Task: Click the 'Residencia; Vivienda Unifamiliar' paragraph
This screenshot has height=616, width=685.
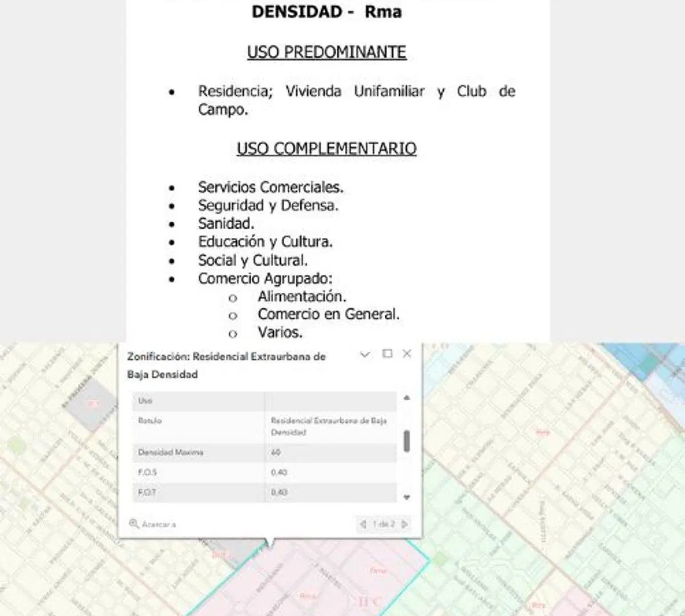Action: click(357, 100)
